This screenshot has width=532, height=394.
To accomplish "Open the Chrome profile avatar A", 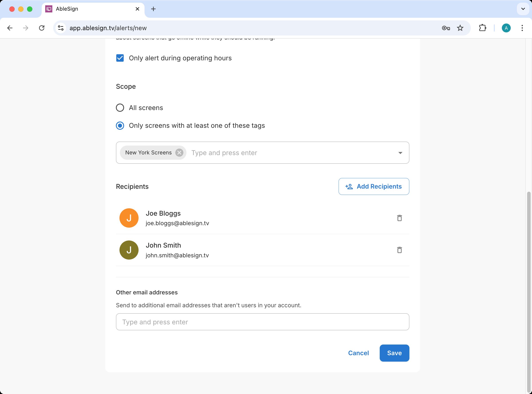I will coord(506,28).
